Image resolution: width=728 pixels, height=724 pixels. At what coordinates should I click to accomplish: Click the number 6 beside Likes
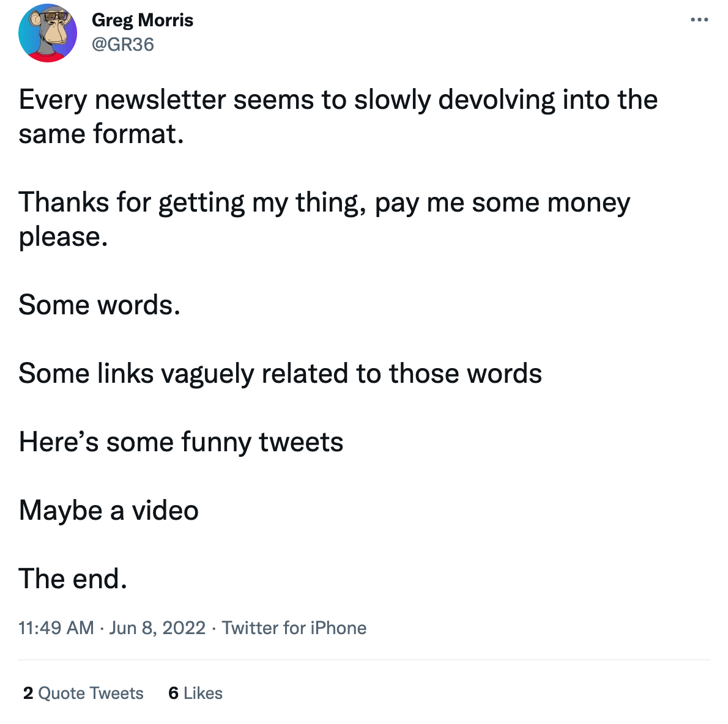(x=174, y=693)
